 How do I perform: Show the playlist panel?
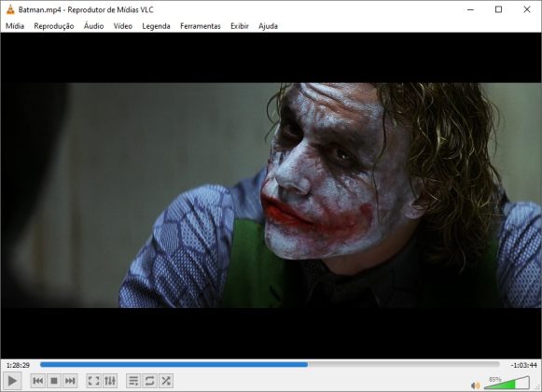[x=133, y=381]
